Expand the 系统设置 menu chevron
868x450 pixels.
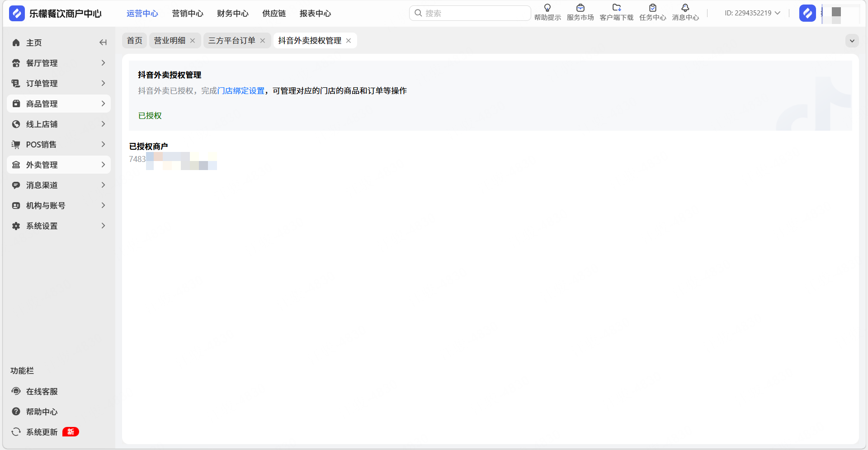[103, 226]
